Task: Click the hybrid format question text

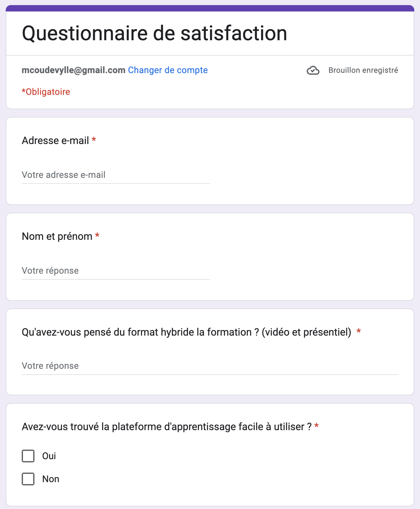Action: (186, 332)
